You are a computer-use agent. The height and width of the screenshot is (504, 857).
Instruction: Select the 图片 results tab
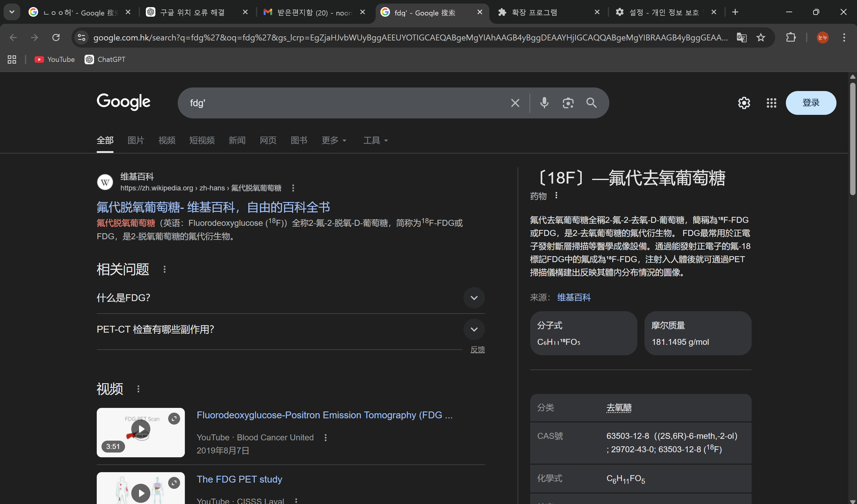click(136, 140)
